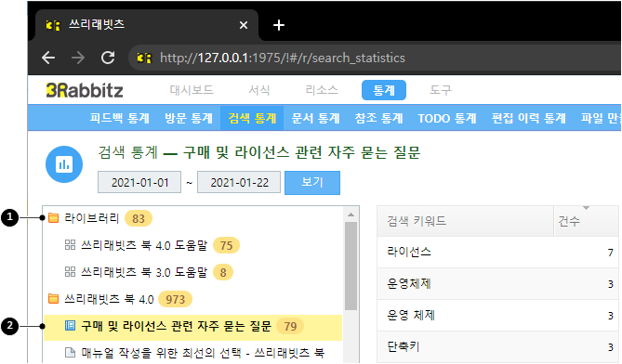Image resolution: width=622 pixels, height=364 pixels.
Task: Sort by 건수 column header arrow
Action: coord(586,208)
